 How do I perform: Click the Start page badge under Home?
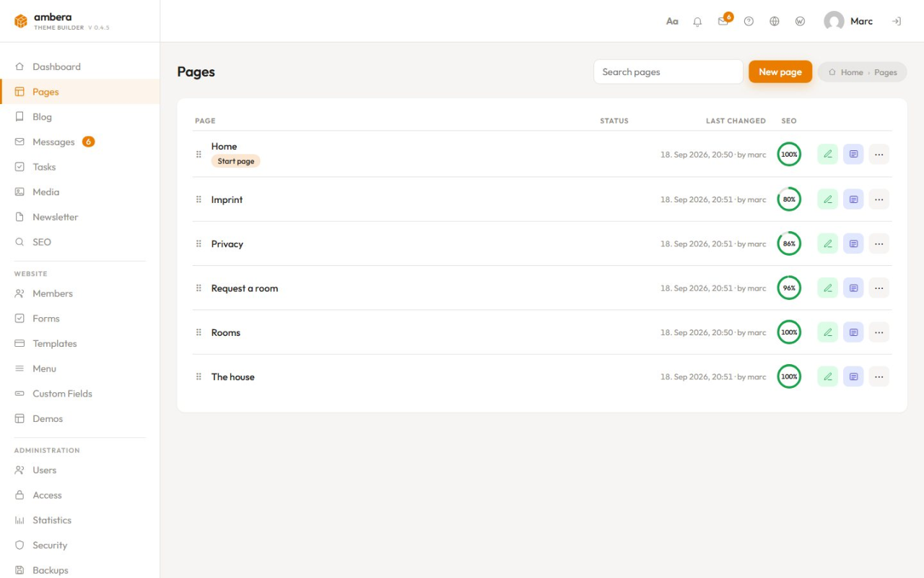click(236, 161)
